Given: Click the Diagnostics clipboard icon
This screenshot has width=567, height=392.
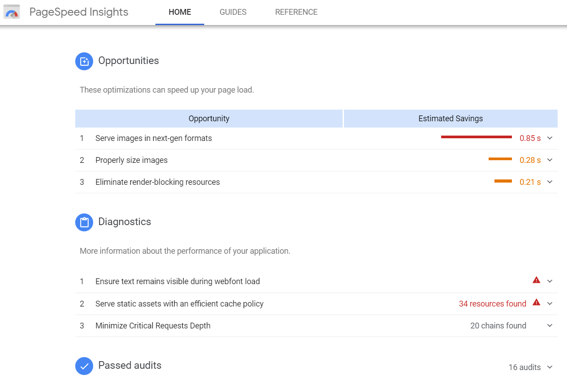Looking at the screenshot, I should (84, 222).
